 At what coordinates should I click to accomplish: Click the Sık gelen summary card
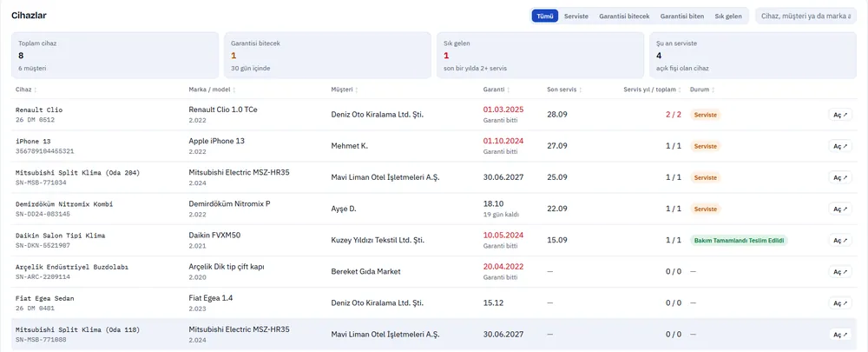[x=540, y=55]
